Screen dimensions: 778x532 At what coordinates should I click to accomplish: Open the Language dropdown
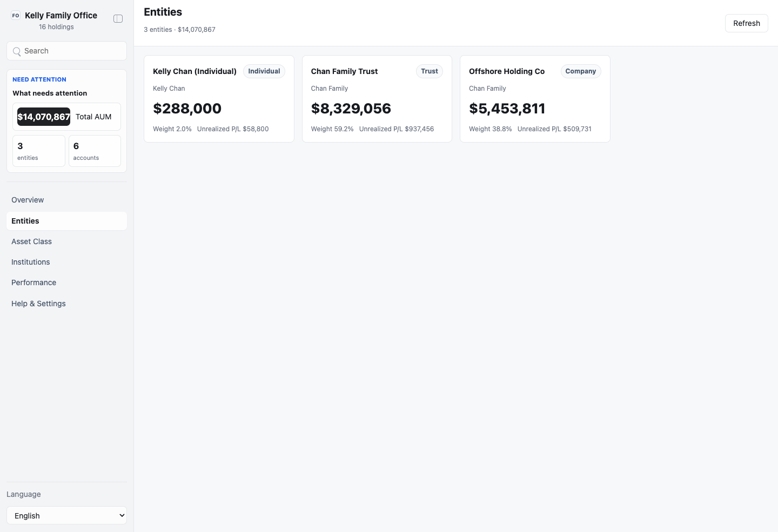[66, 515]
